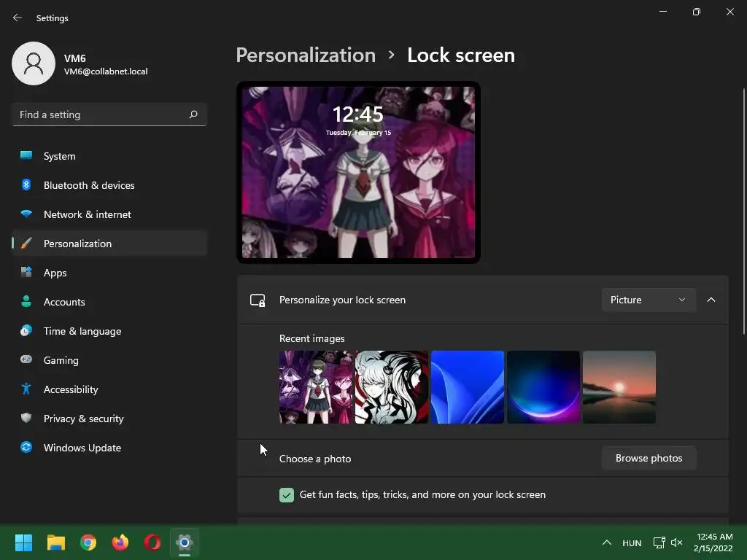
Task: Open the Windows Start menu
Action: point(23,542)
